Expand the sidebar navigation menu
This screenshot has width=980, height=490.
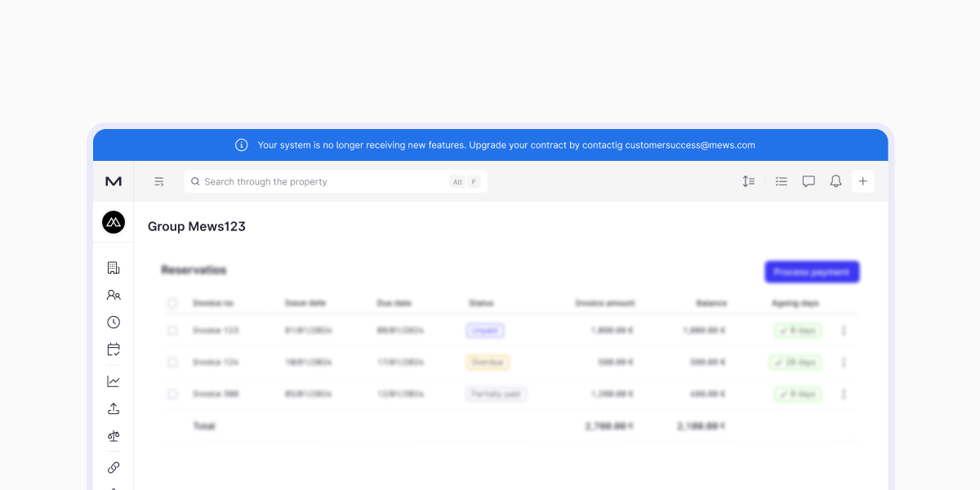[159, 181]
